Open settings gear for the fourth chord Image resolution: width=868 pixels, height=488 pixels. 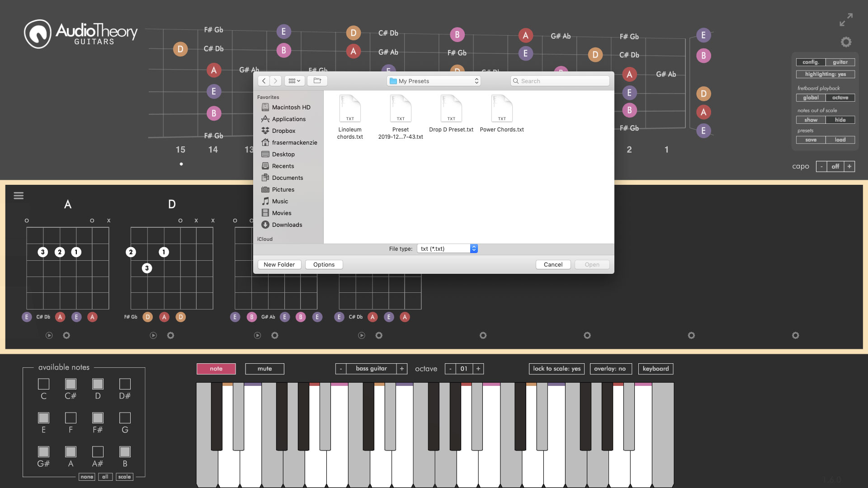(x=379, y=335)
